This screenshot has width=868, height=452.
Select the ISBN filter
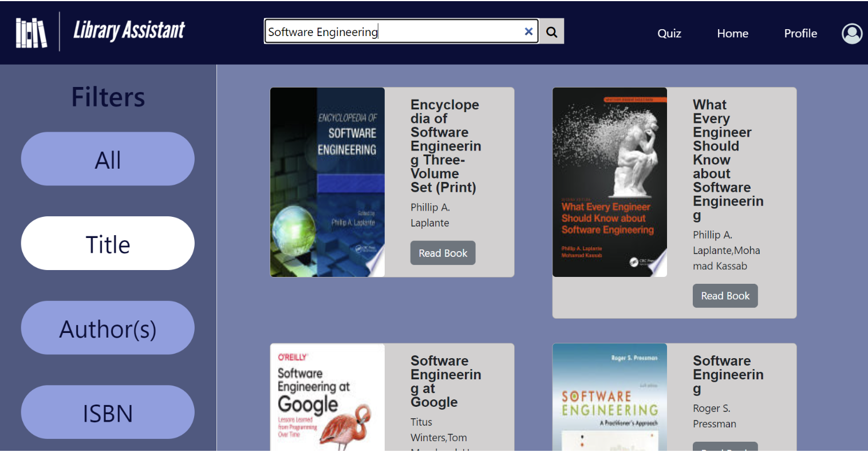pyautogui.click(x=108, y=412)
